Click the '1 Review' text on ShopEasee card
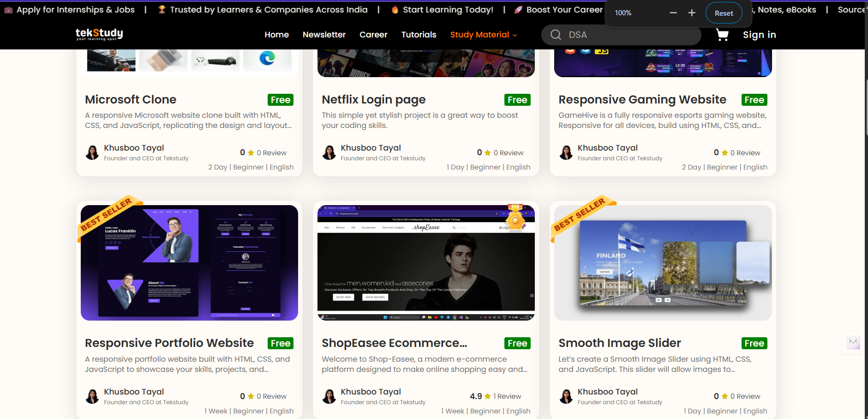 coord(507,396)
